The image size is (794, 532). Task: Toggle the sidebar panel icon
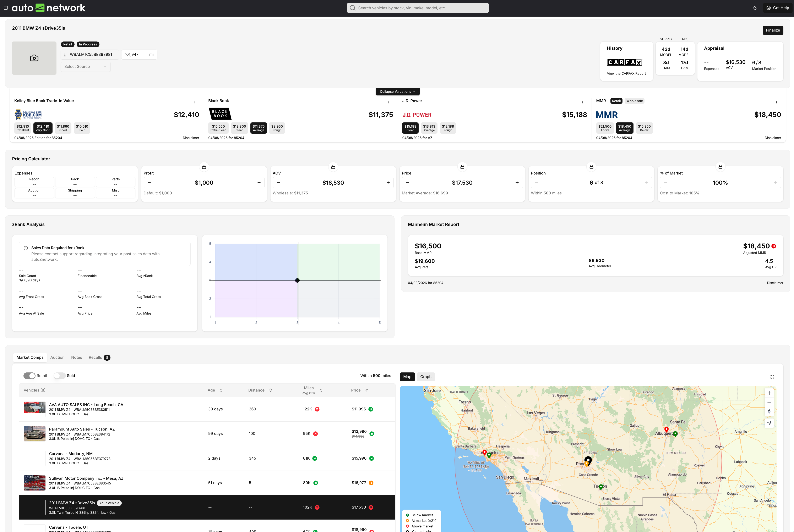[x=6, y=8]
